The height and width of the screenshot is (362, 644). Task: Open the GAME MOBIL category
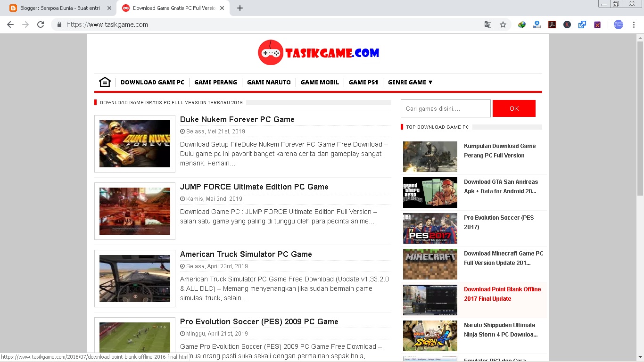pos(320,82)
